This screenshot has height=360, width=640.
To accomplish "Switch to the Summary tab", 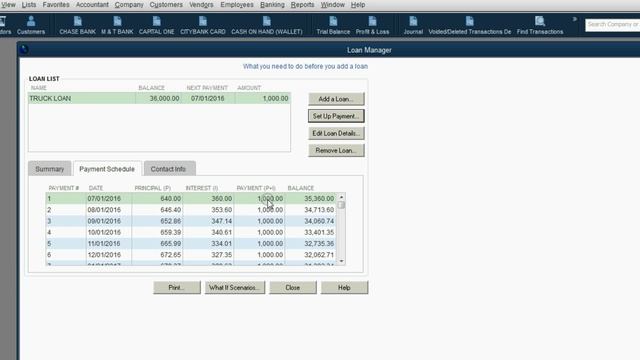I will tap(49, 169).
